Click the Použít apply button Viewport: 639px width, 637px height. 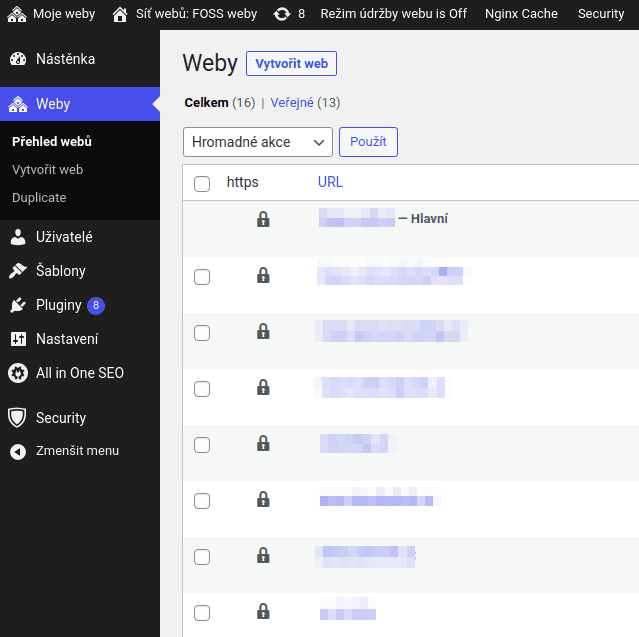(368, 142)
